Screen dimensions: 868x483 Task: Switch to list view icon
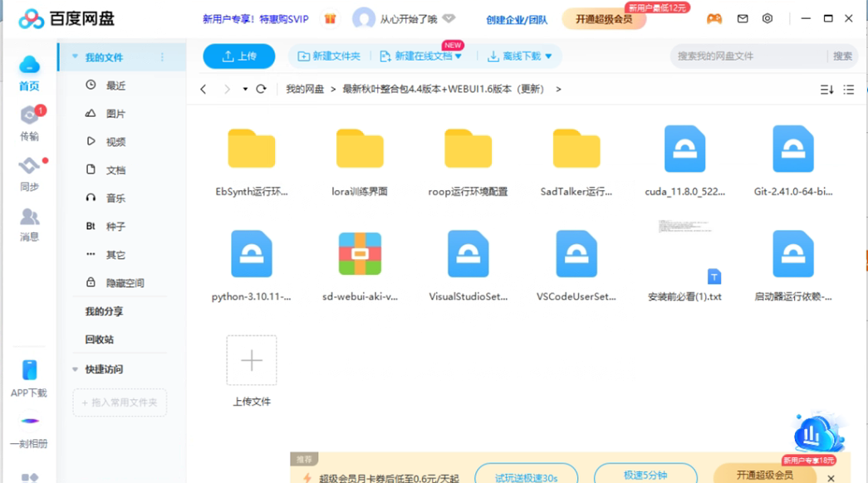click(x=848, y=90)
